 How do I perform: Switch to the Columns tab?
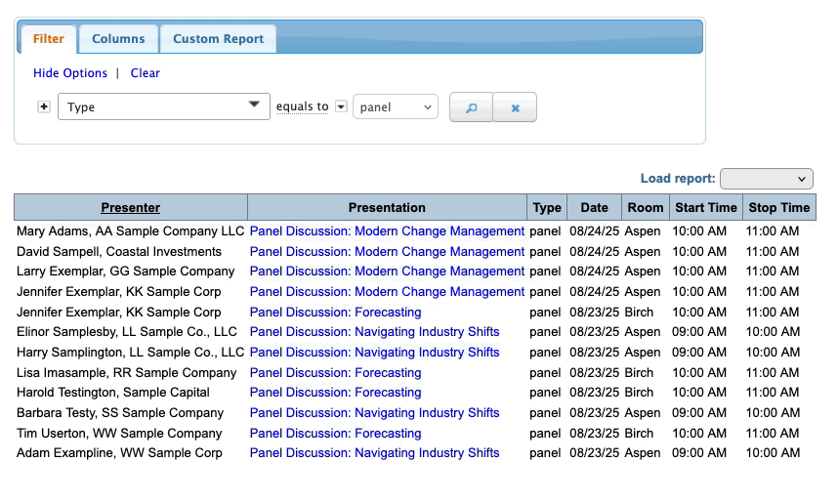[x=118, y=39]
